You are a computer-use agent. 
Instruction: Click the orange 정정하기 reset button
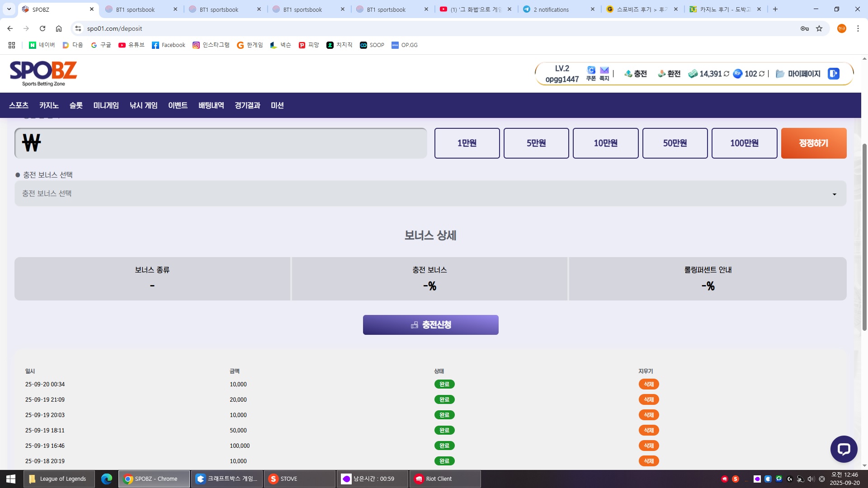tap(813, 143)
